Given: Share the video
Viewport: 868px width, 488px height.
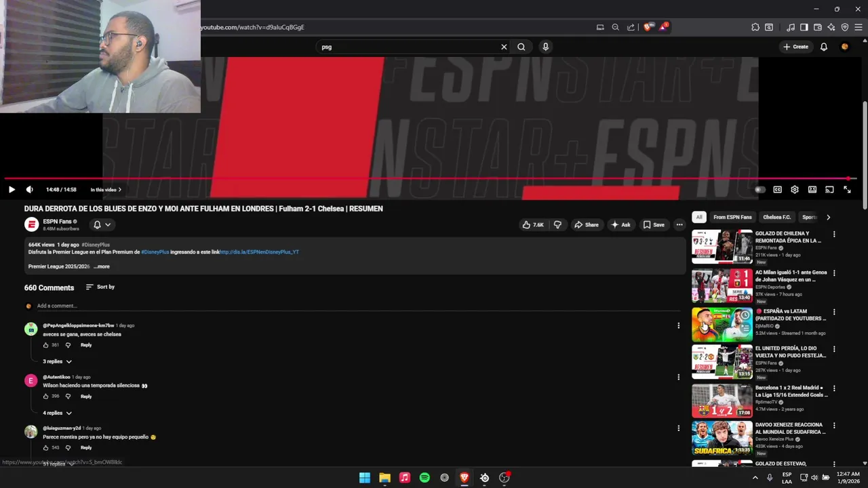Looking at the screenshot, I should pos(587,225).
